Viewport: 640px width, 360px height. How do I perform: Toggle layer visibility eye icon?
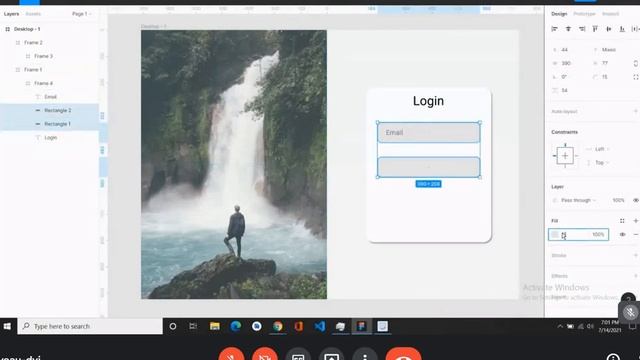click(636, 200)
